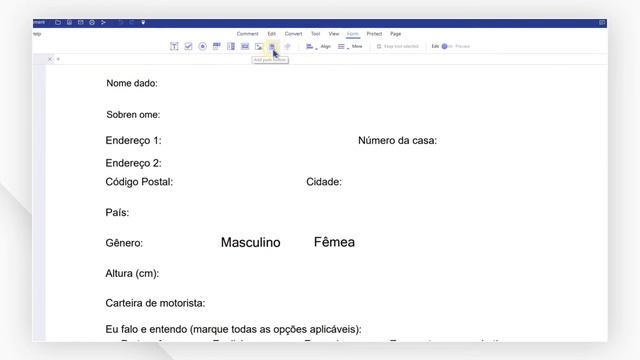640x360 pixels.
Task: Open the Protect tab
Action: [374, 34]
